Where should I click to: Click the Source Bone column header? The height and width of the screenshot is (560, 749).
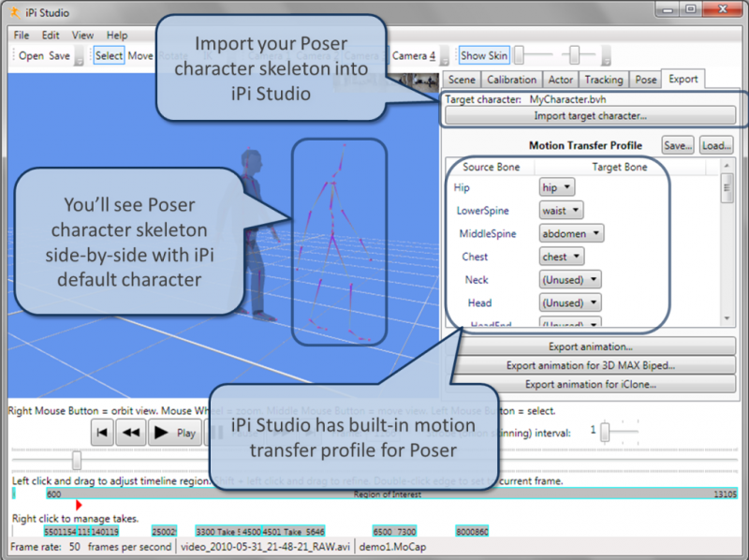click(491, 167)
